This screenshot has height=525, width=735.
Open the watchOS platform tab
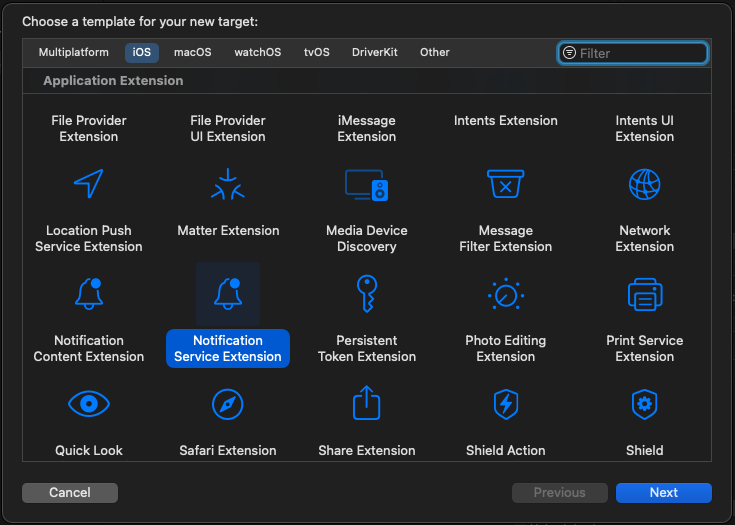click(x=258, y=52)
